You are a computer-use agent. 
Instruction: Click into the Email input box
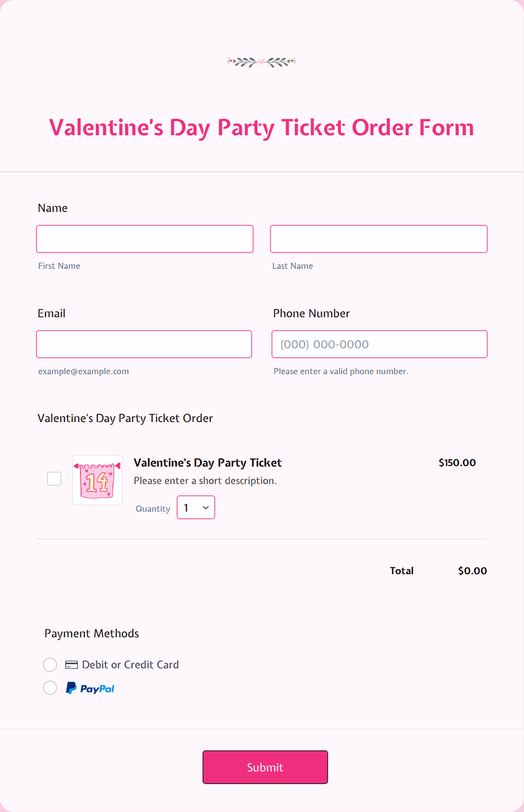[x=144, y=344]
